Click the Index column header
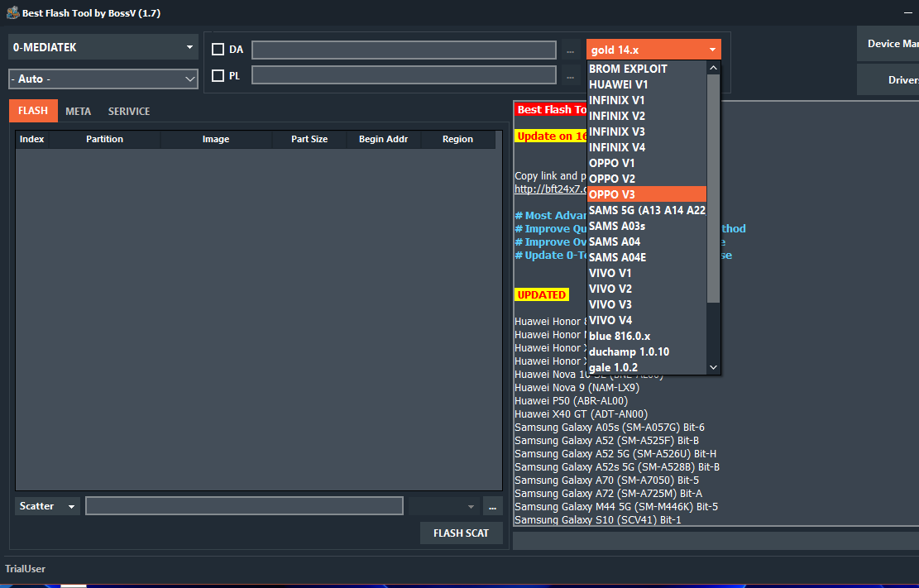Viewport: 919px width, 588px height. 31,139
